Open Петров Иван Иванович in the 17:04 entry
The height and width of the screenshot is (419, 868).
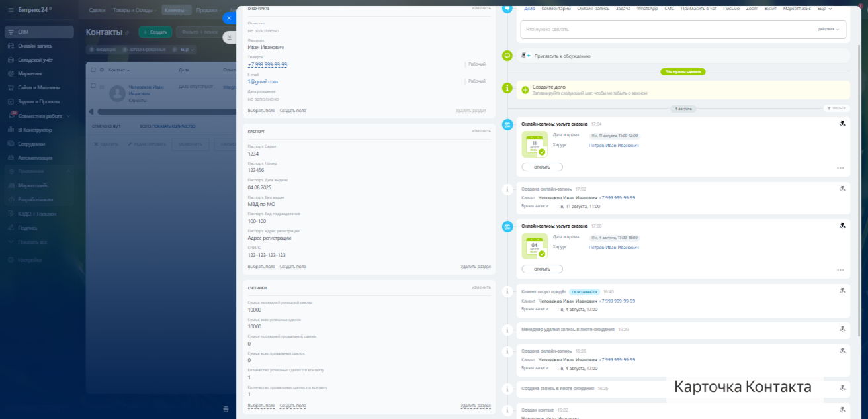click(614, 145)
